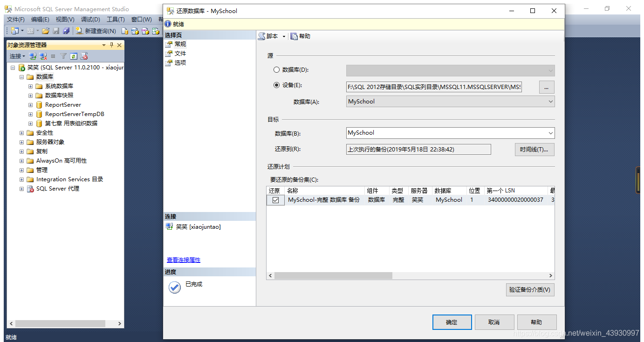
Task: Open 对象资源管理器 window position dropdown arrow
Action: pos(104,45)
